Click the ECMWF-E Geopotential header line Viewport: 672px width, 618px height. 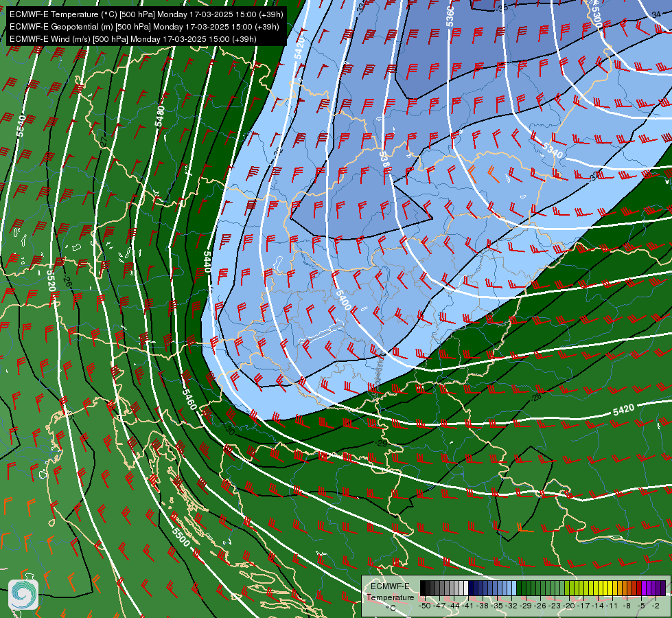tap(144, 27)
